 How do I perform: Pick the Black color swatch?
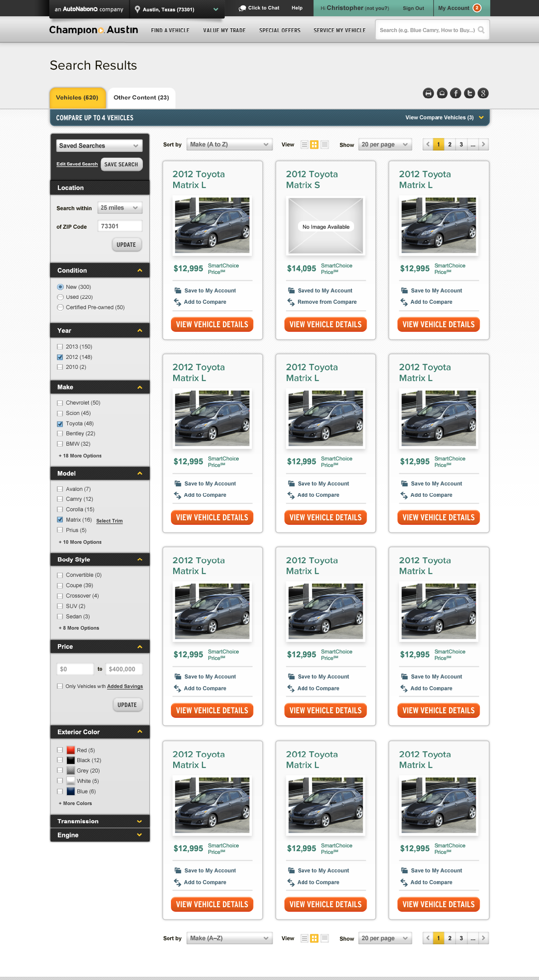71,760
